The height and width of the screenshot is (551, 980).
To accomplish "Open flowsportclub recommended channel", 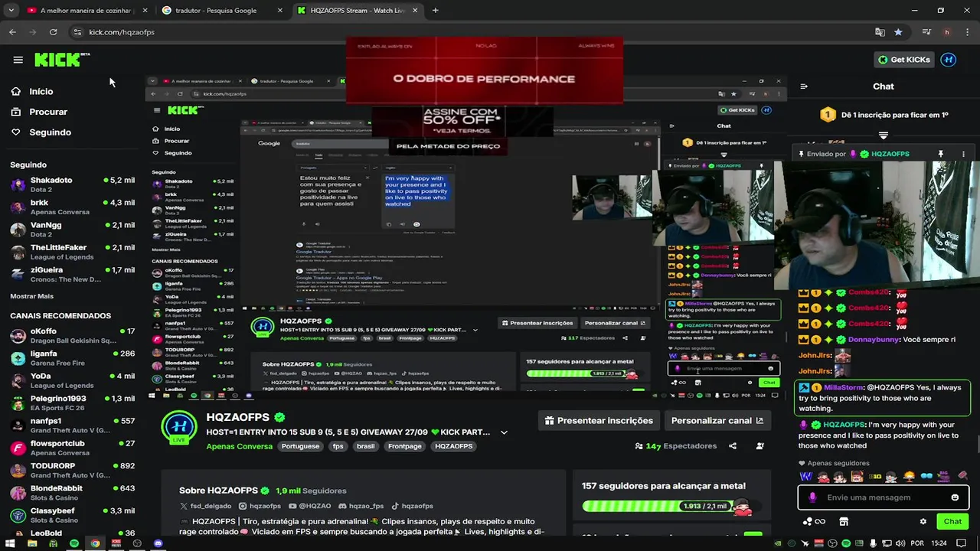I will pyautogui.click(x=73, y=448).
